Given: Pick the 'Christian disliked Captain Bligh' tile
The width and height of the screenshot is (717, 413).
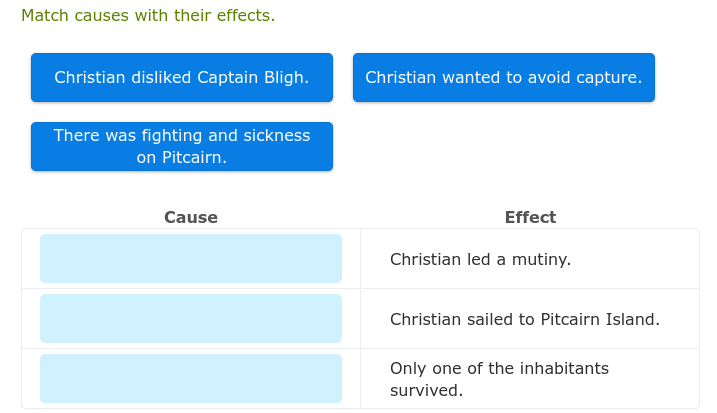Looking at the screenshot, I should click(x=181, y=77).
